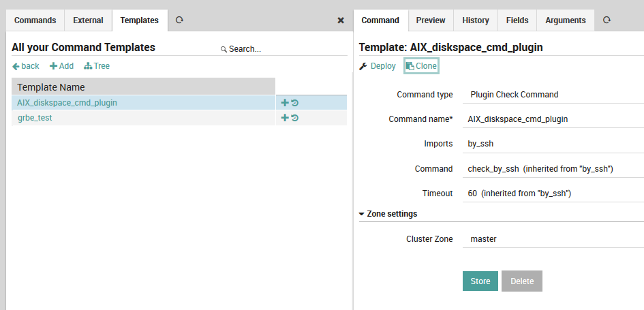644x310 pixels.
Task: Open the Preview tab
Action: click(x=431, y=20)
